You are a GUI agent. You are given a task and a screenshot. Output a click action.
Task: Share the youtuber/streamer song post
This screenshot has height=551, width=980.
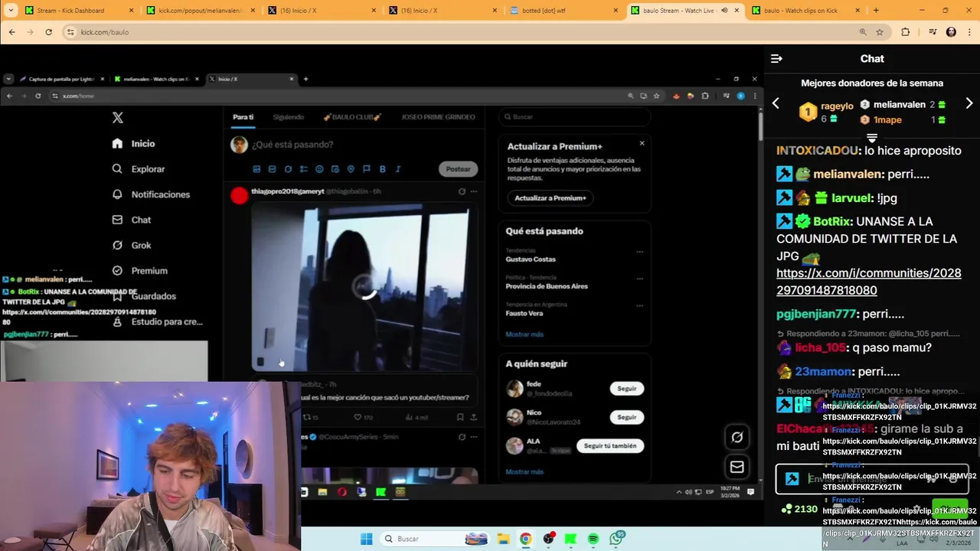474,417
